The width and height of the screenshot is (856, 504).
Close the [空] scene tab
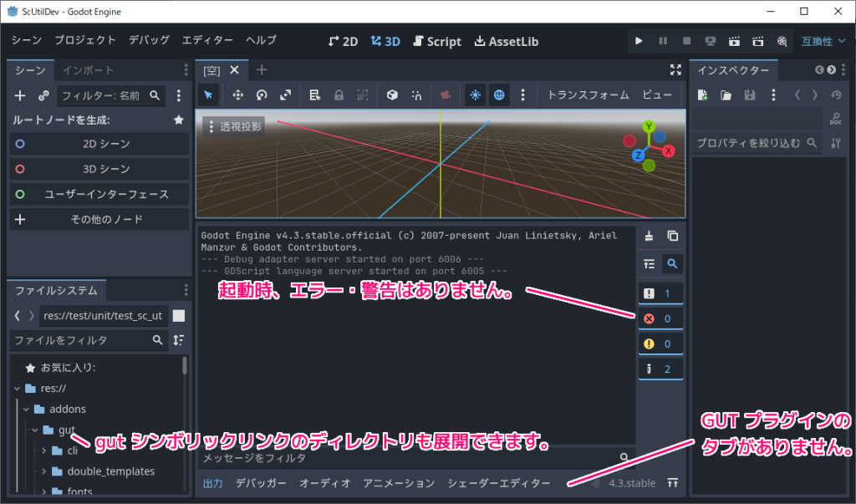[x=234, y=70]
